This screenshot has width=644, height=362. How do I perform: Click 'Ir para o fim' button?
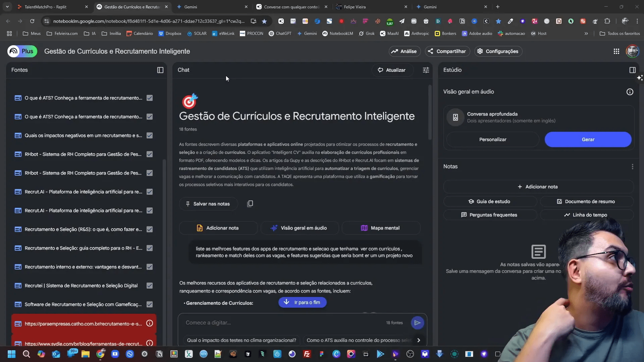click(x=302, y=302)
